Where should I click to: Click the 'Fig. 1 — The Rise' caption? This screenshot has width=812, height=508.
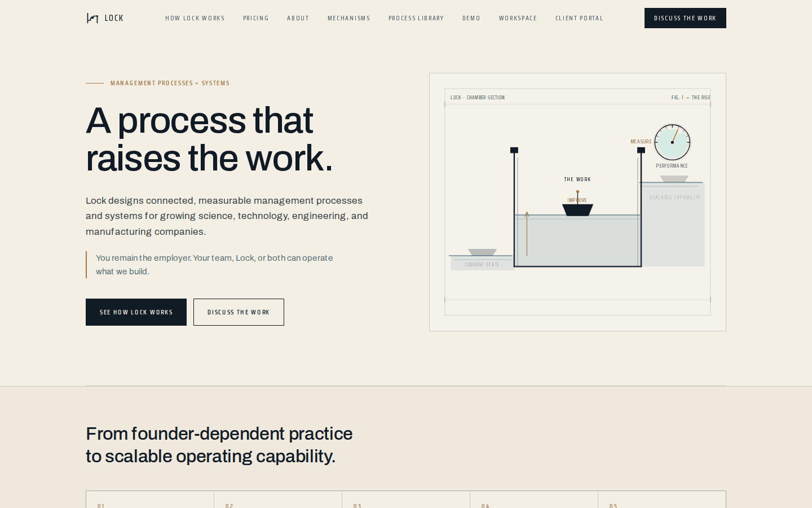(691, 98)
